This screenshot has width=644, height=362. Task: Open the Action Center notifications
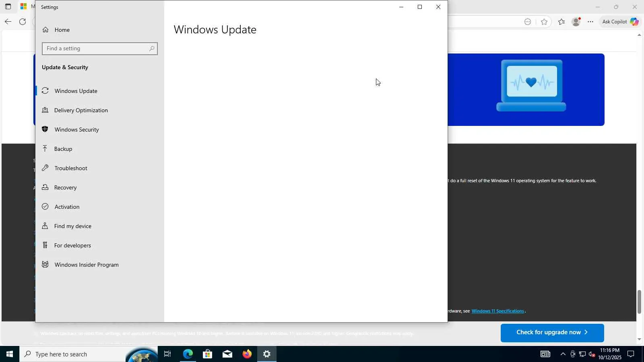coord(631,354)
